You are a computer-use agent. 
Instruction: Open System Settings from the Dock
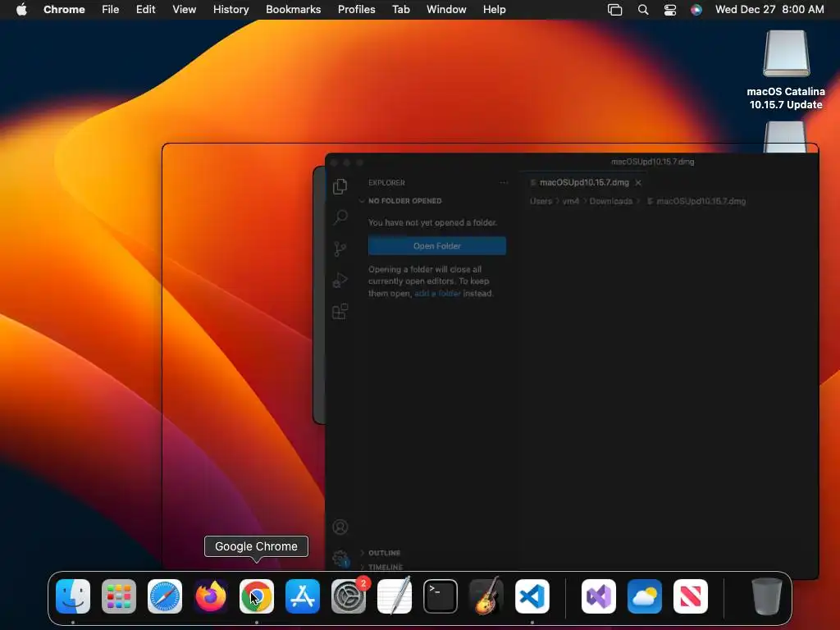click(349, 596)
